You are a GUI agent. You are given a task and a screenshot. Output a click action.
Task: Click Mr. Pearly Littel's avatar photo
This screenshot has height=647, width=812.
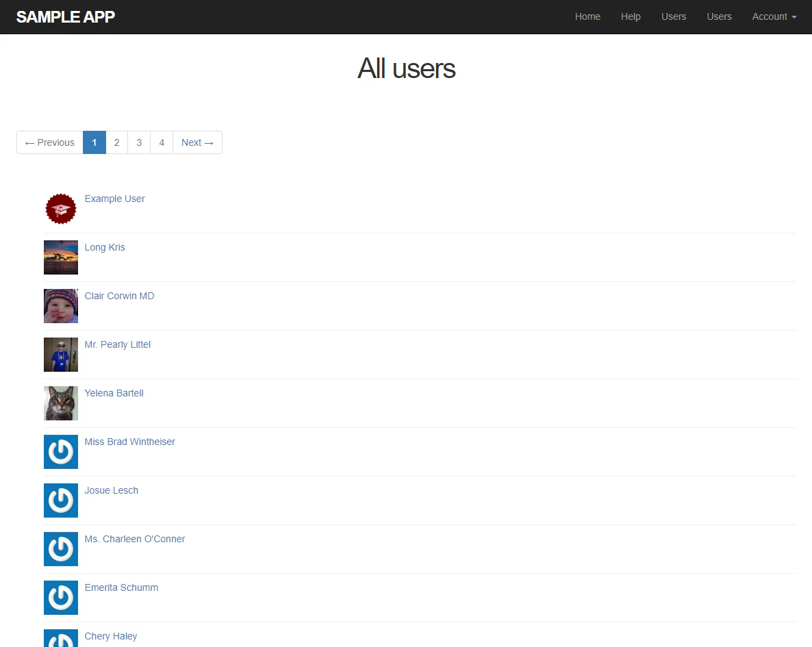60,355
